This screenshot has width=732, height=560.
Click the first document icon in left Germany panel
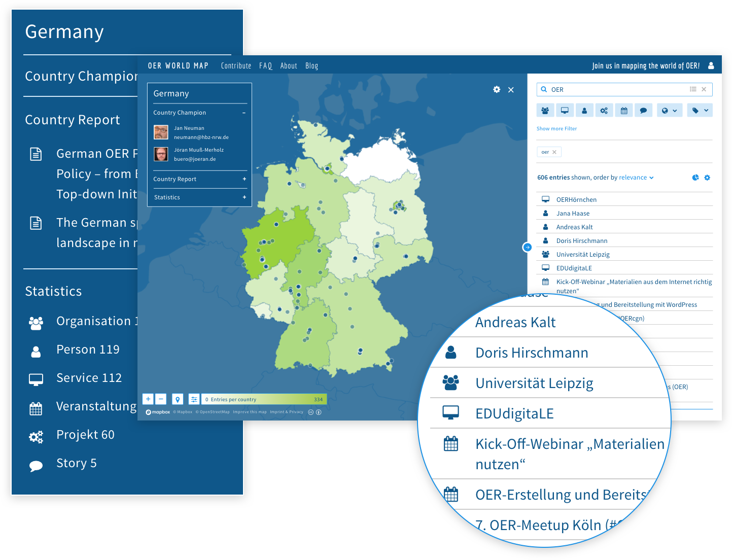tap(36, 154)
